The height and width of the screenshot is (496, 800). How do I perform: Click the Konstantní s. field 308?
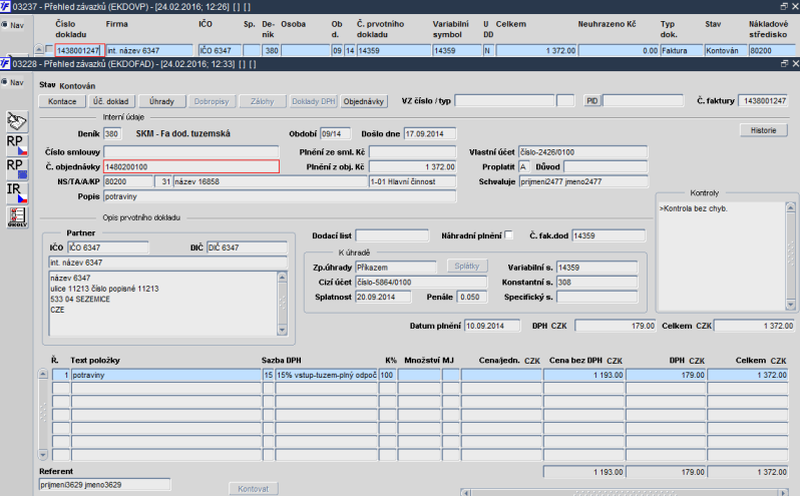pyautogui.click(x=597, y=282)
